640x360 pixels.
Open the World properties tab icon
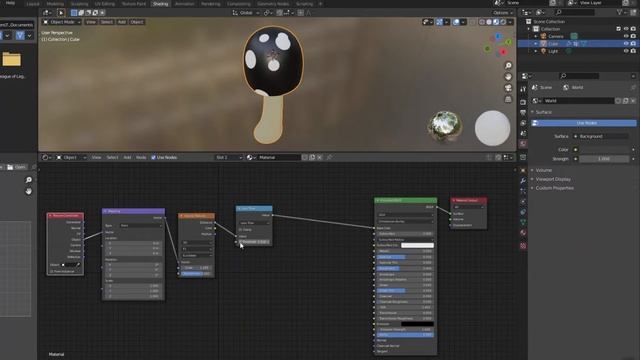coord(523,144)
